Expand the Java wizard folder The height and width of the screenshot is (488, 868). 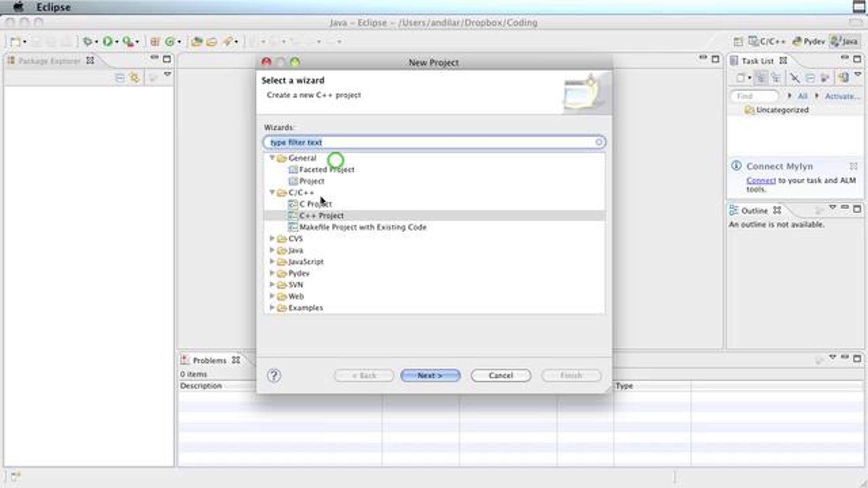[x=272, y=250]
